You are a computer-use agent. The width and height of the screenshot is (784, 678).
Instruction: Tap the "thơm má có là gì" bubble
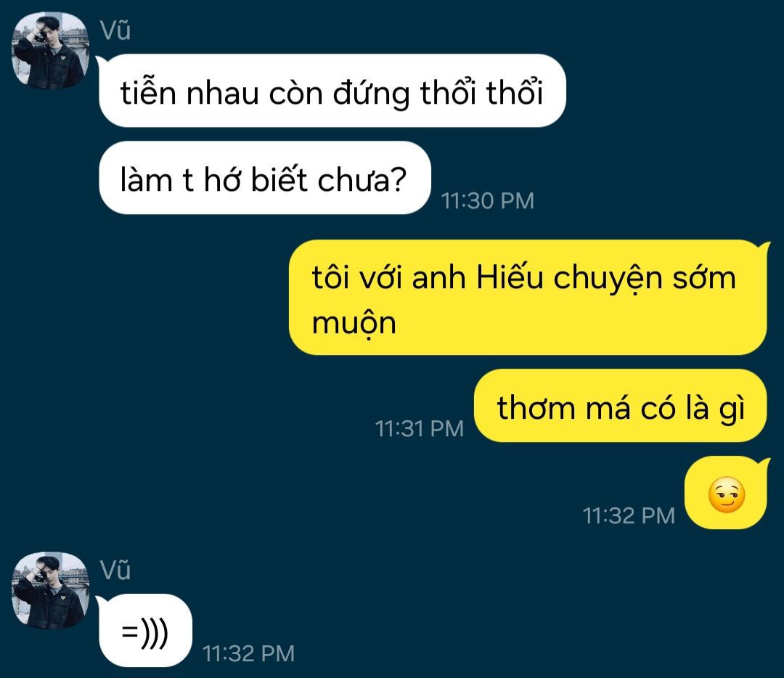tap(620, 406)
